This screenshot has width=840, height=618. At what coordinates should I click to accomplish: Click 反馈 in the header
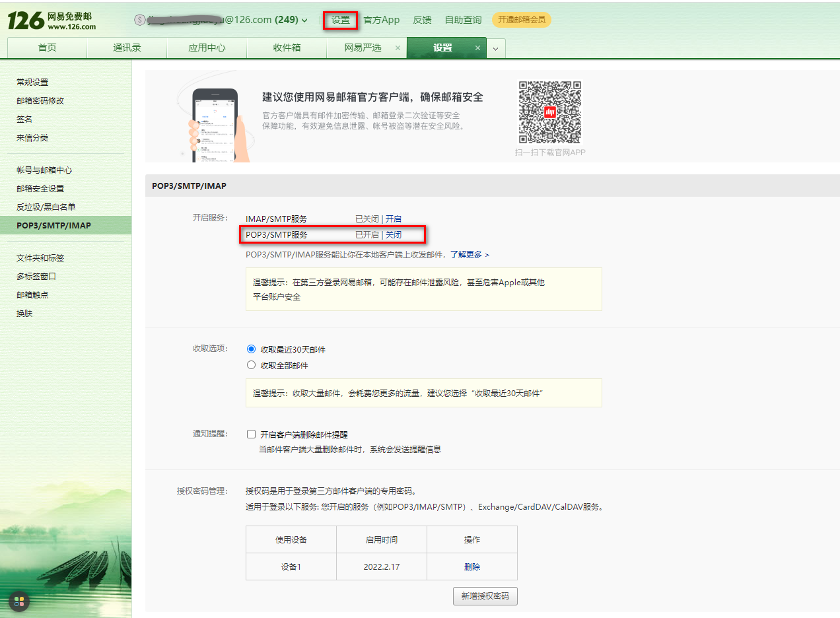[422, 20]
